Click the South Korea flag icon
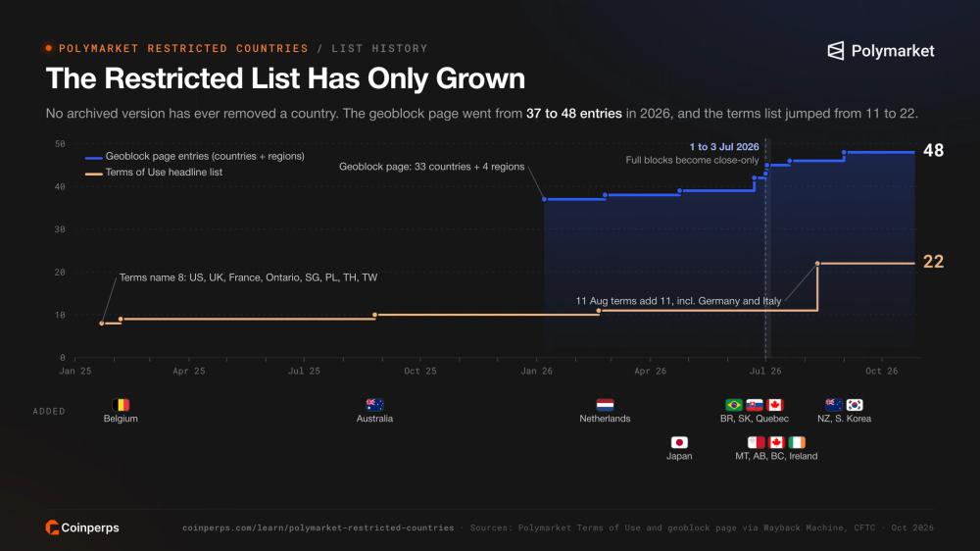This screenshot has width=980, height=551. pyautogui.click(x=855, y=405)
